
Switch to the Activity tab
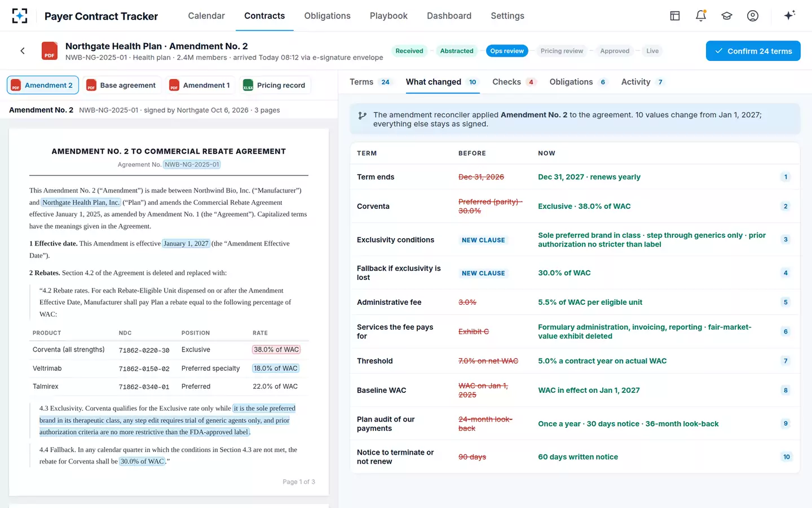click(x=643, y=82)
